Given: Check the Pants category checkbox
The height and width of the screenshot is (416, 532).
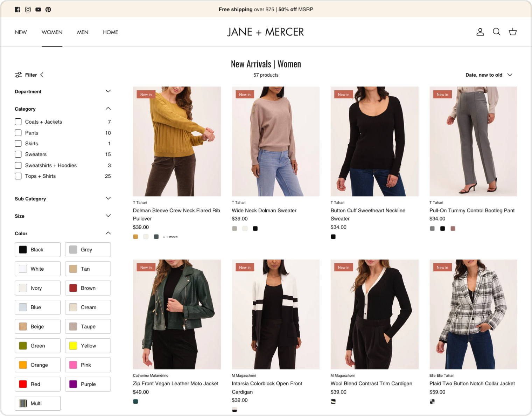Looking at the screenshot, I should point(18,133).
